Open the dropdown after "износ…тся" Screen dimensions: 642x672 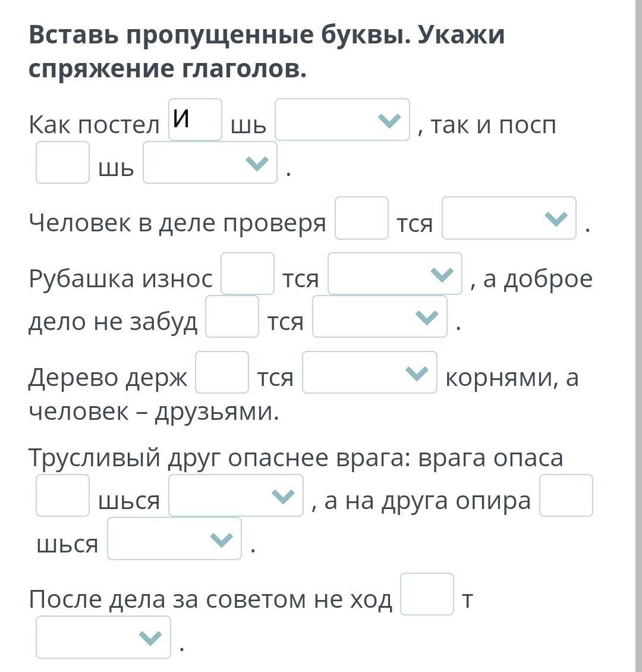tap(395, 274)
